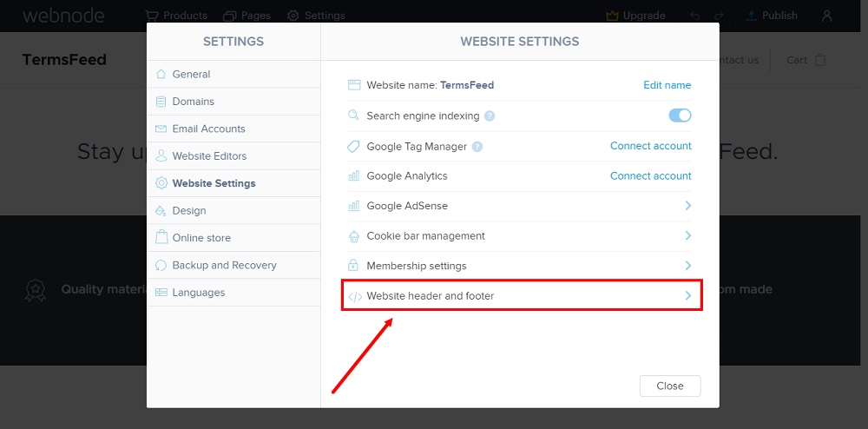Image resolution: width=868 pixels, height=429 pixels.
Task: Select Website Editors label in sidebar
Action: click(209, 156)
